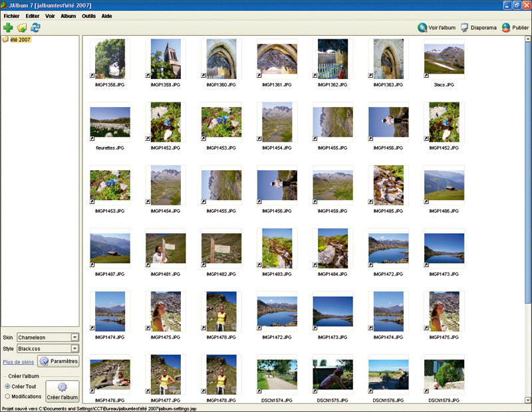The image size is (532, 412).
Task: Click the gear icon on Paramètres button
Action: click(44, 361)
